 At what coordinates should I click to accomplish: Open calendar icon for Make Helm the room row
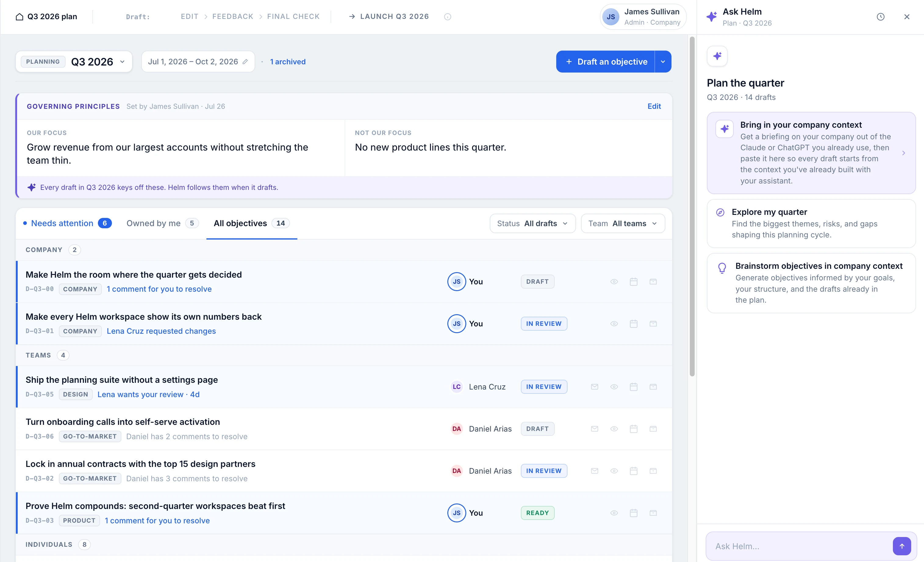pyautogui.click(x=633, y=281)
